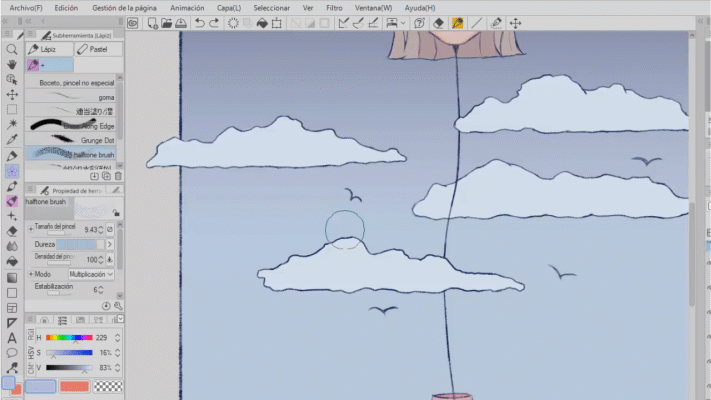
Task: Select the transparent color swatch
Action: (108, 386)
